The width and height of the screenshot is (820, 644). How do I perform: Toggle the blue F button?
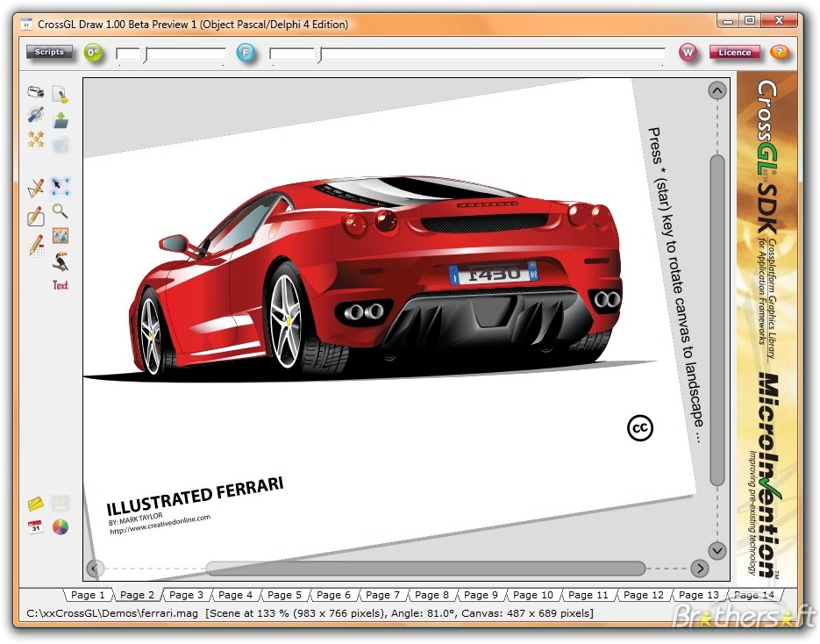246,53
